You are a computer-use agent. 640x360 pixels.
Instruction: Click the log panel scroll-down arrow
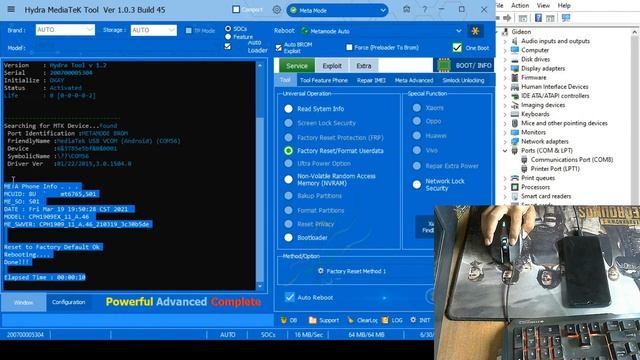point(260,286)
